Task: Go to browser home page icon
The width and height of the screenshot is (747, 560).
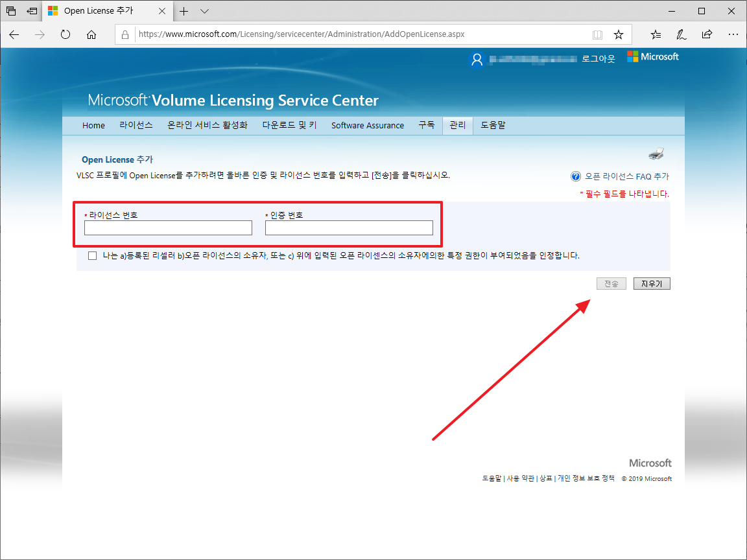Action: [91, 34]
